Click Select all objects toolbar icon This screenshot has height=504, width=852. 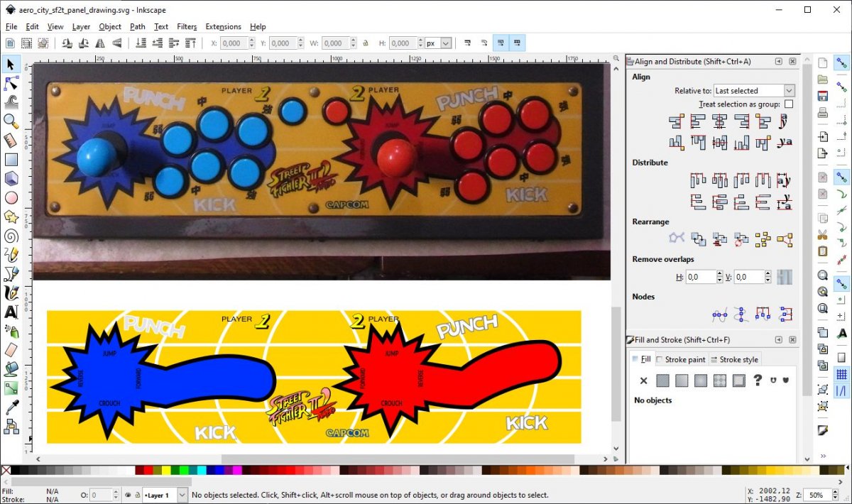click(11, 43)
